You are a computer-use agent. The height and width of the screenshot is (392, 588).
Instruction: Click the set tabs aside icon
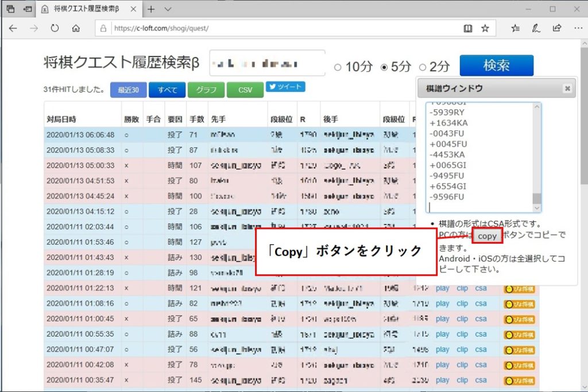[28, 9]
